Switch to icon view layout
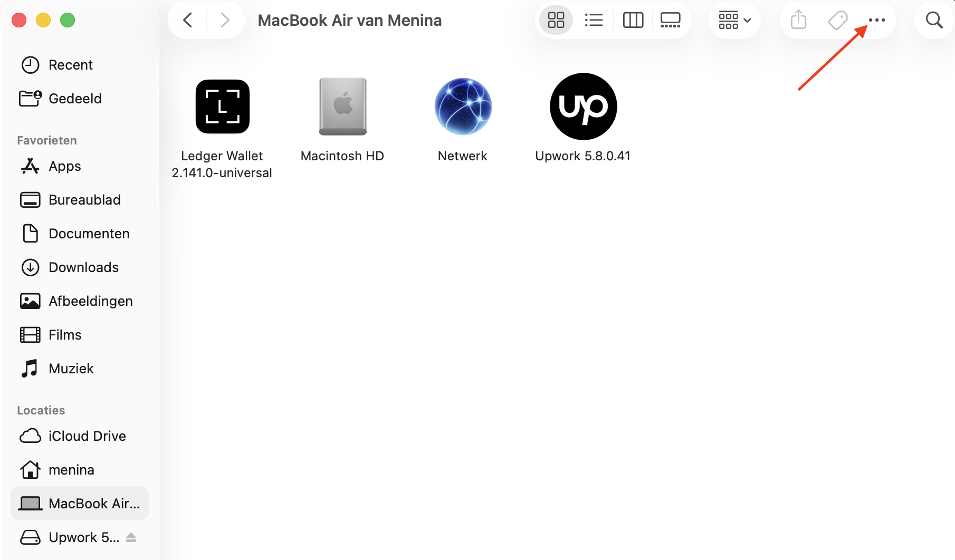Viewport: 955px width, 560px height. pos(555,20)
